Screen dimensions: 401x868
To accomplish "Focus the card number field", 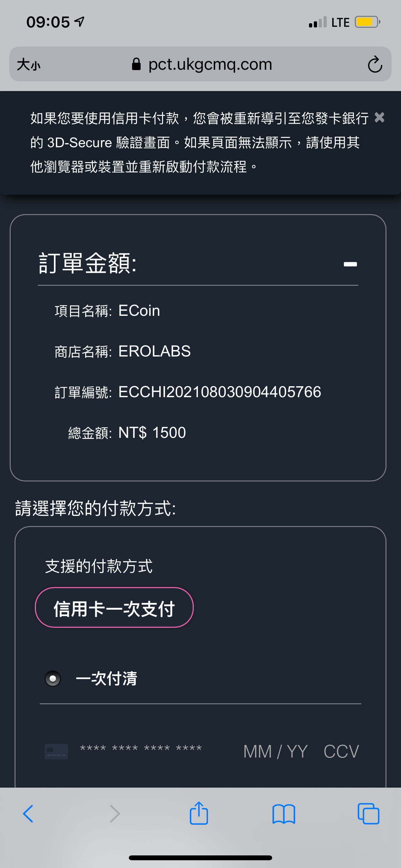I will point(141,749).
